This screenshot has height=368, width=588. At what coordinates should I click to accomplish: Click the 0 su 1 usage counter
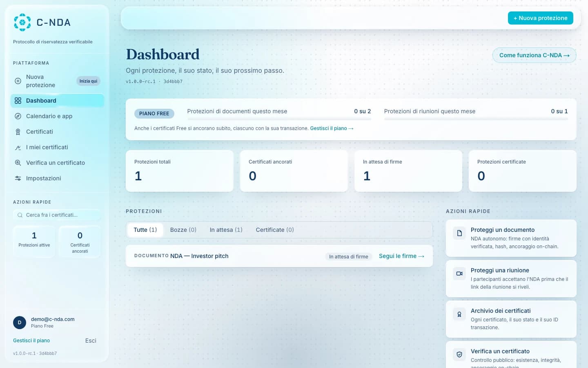pyautogui.click(x=559, y=111)
